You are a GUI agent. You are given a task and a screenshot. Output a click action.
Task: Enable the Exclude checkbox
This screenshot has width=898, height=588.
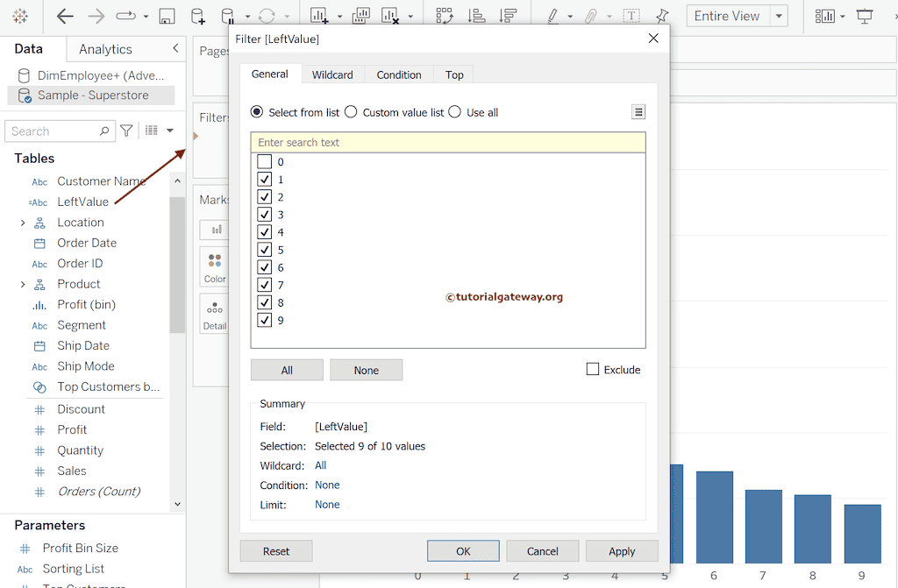(593, 370)
